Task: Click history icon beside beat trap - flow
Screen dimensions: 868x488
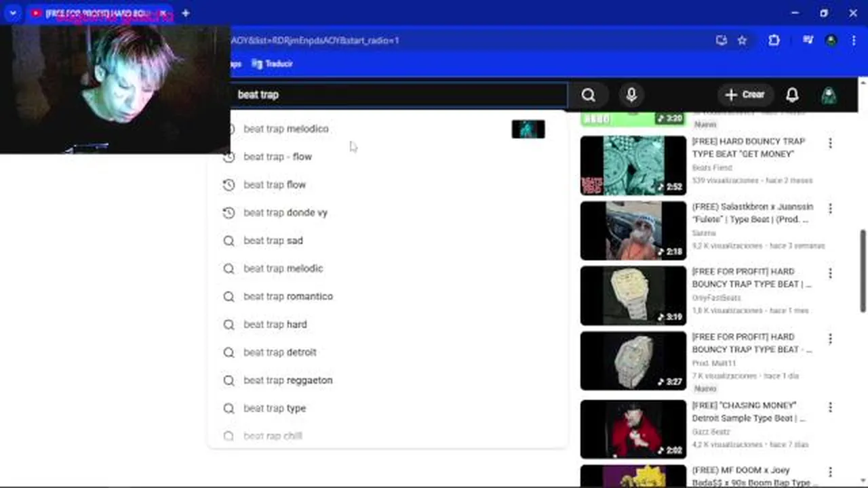Action: (229, 157)
